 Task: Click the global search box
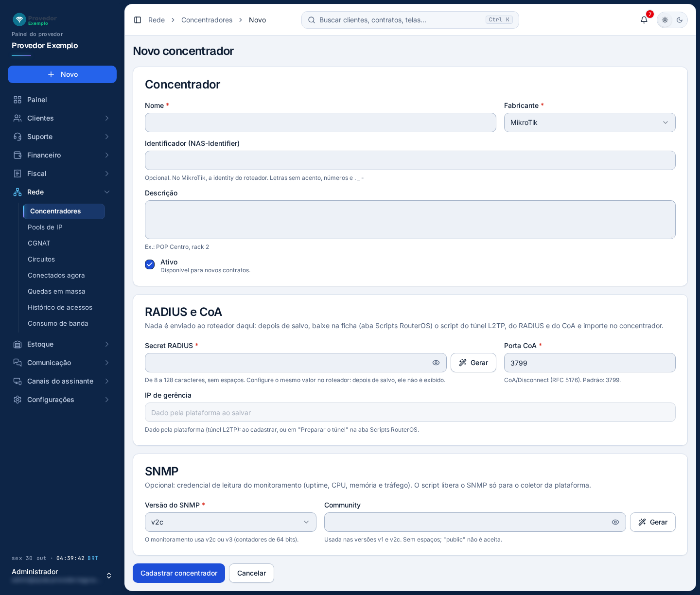click(410, 20)
